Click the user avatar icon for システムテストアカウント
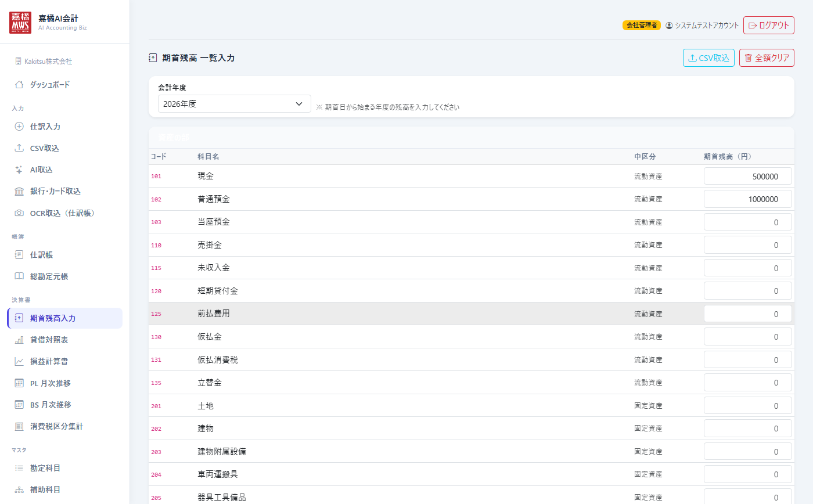Viewport: 813px width, 504px height. click(669, 26)
